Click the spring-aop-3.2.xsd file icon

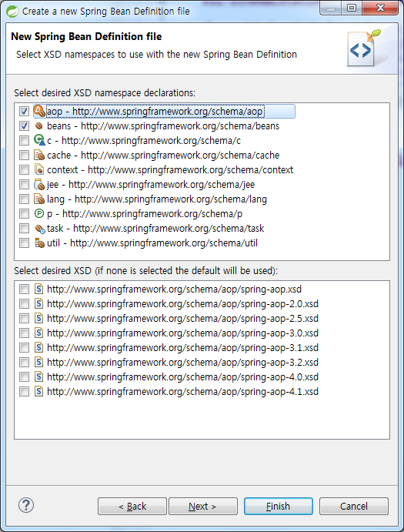[x=39, y=362]
